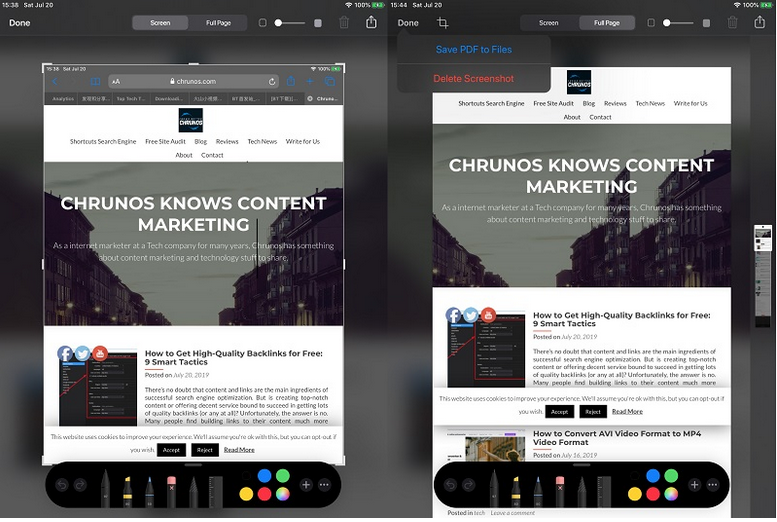Open the multicolor picker wheel in the left toolbar

(283, 494)
